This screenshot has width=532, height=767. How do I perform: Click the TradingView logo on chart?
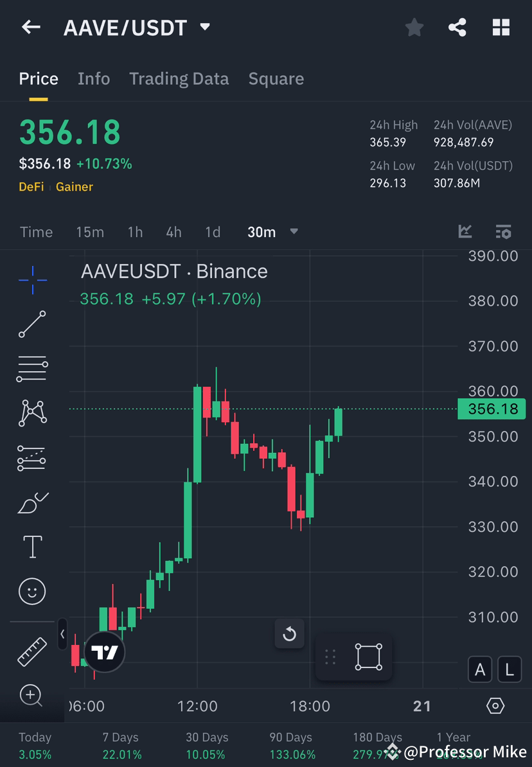[104, 652]
